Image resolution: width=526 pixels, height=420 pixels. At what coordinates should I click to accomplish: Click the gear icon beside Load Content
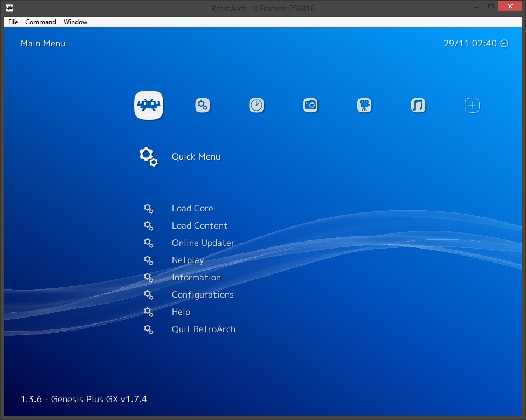pyautogui.click(x=149, y=226)
